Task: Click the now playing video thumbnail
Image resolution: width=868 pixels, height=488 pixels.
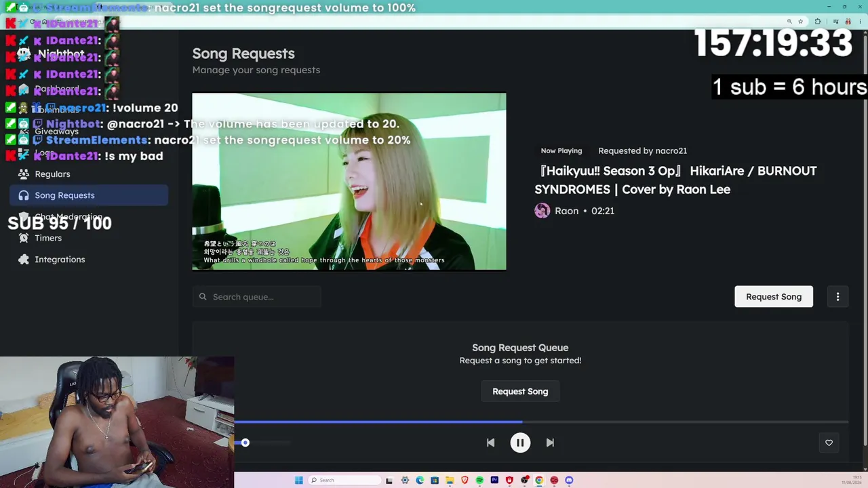Action: (349, 182)
